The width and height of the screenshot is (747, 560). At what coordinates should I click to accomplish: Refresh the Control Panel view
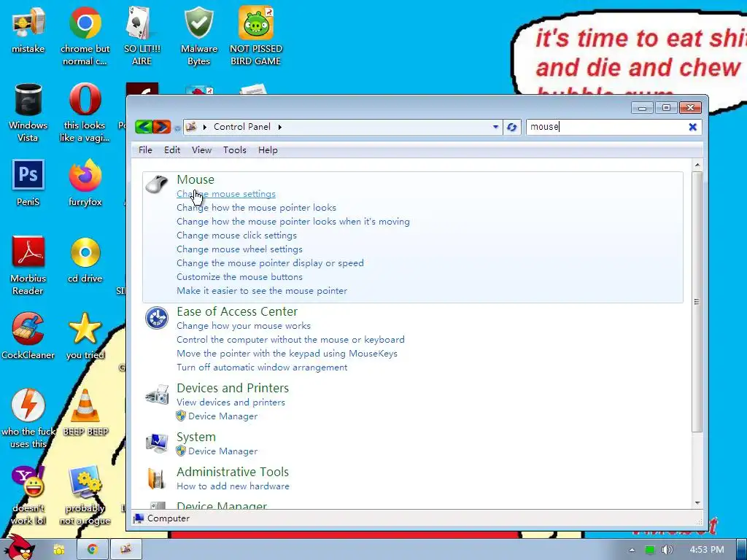click(511, 127)
